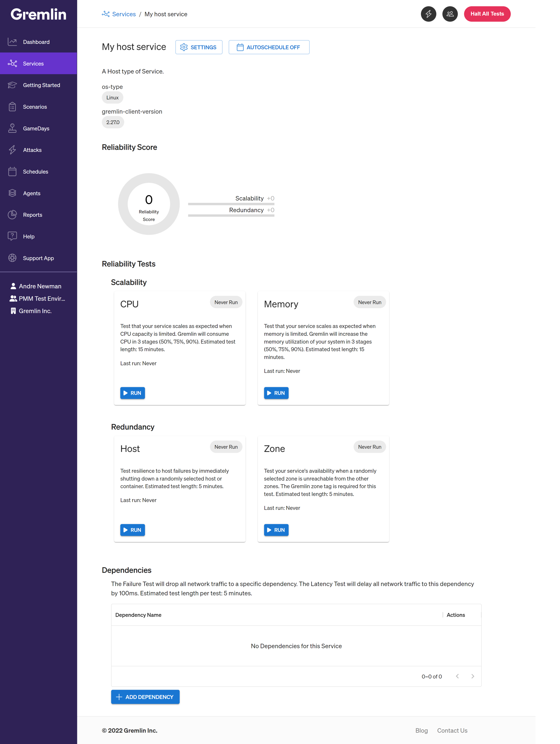Image resolution: width=560 pixels, height=744 pixels.
Task: Click the Help question bubble icon
Action: tap(13, 236)
